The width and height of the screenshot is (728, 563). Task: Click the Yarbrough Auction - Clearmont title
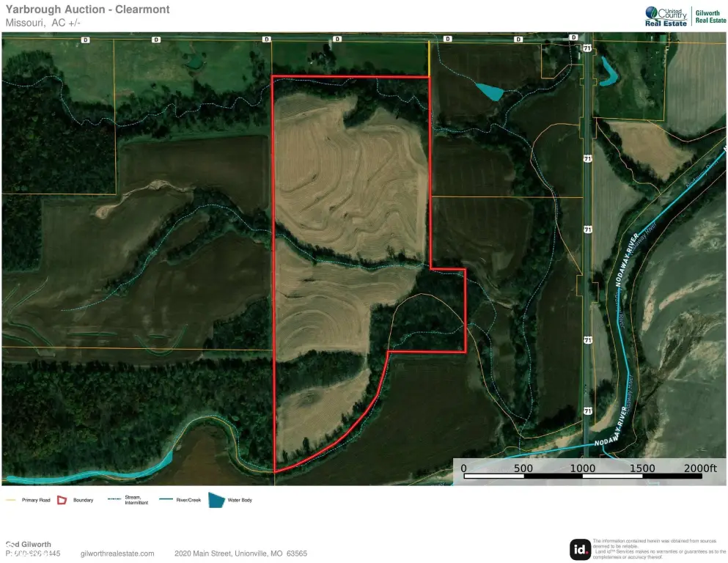[88, 10]
